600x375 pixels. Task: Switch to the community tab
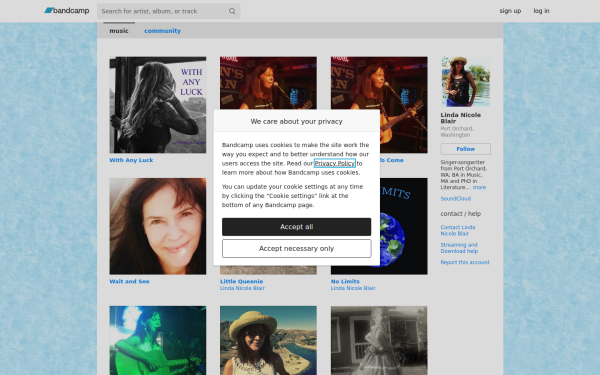(x=162, y=31)
